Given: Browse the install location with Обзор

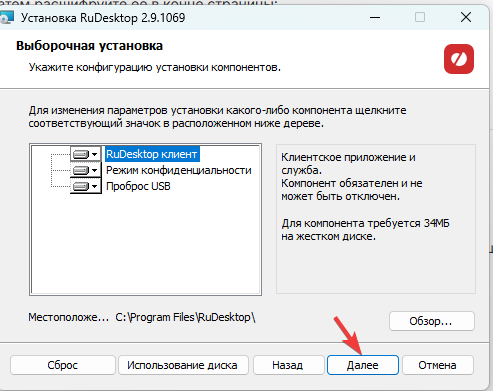Looking at the screenshot, I should coord(431,321).
